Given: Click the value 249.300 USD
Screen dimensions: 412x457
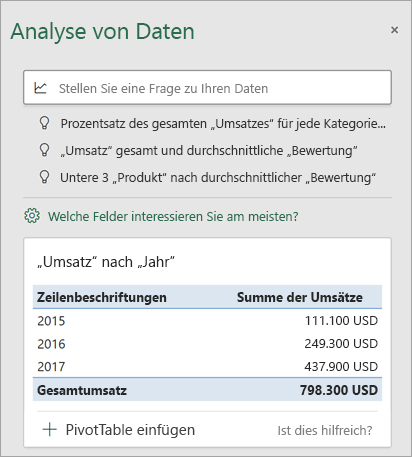Looking at the screenshot, I should [341, 344].
